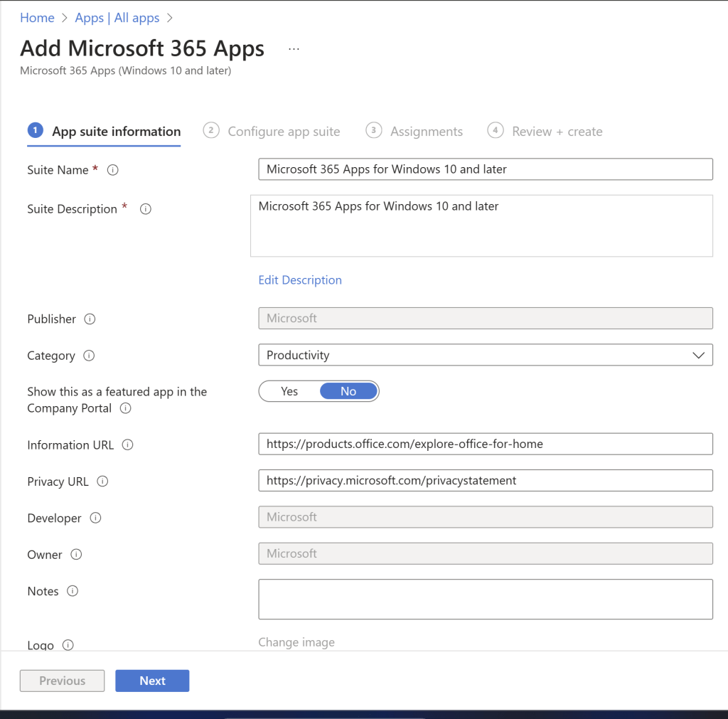Select No on the featured app toggle
The image size is (728, 719).
(x=348, y=391)
